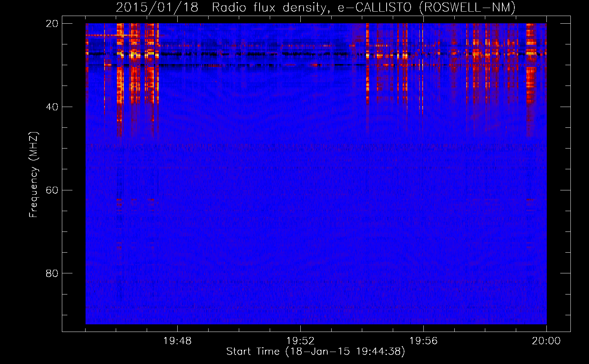
Task: Click the 20 frequency tick label
Action: point(52,24)
